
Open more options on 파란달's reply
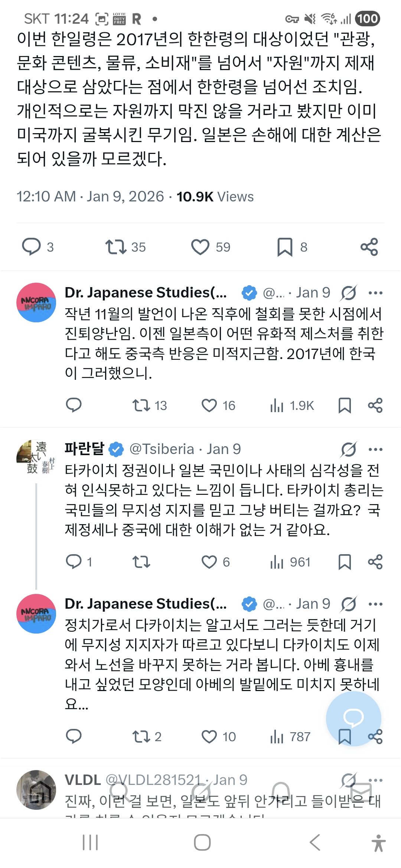point(375,449)
